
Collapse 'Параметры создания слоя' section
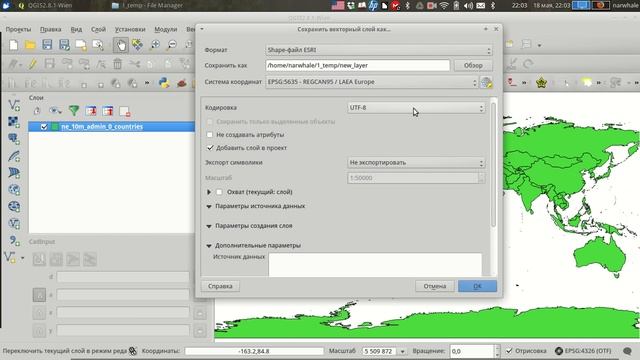pos(209,226)
